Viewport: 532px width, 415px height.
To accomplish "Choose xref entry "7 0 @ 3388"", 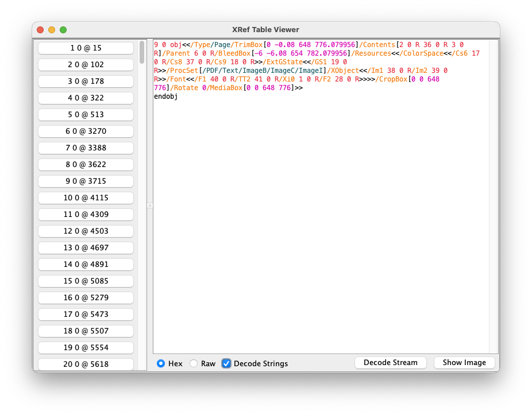I will (86, 148).
